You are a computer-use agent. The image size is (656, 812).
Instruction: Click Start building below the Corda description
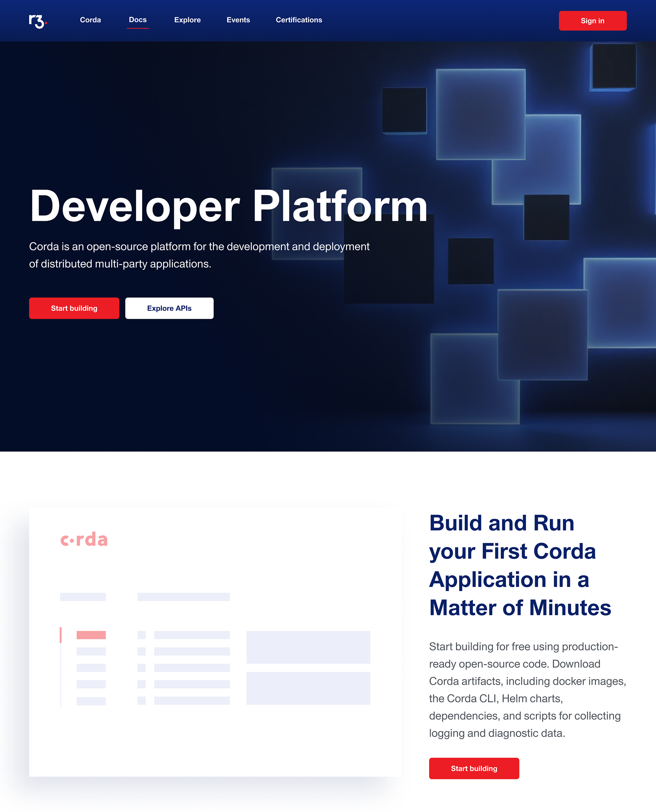click(x=474, y=769)
